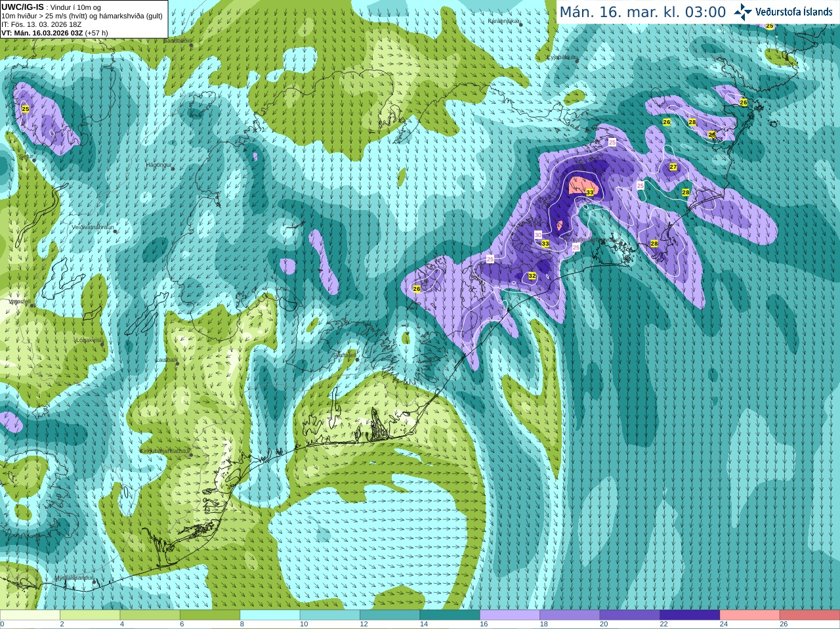Viewport: 840px width, 629px height.
Task: Click the yellow '27' maximum gust marker
Action: [x=673, y=167]
